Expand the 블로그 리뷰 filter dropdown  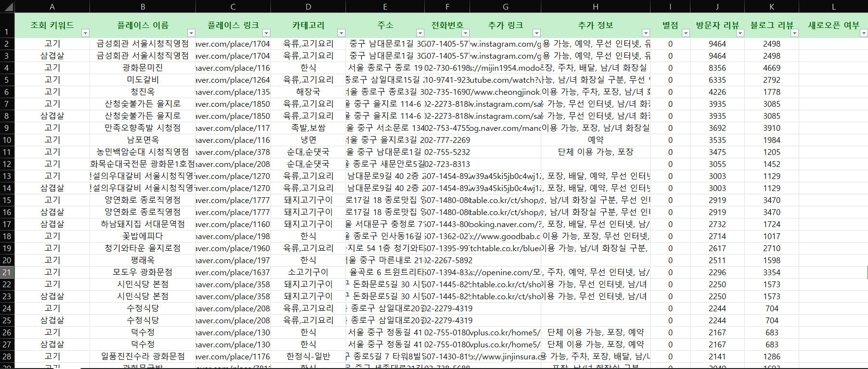tap(794, 33)
